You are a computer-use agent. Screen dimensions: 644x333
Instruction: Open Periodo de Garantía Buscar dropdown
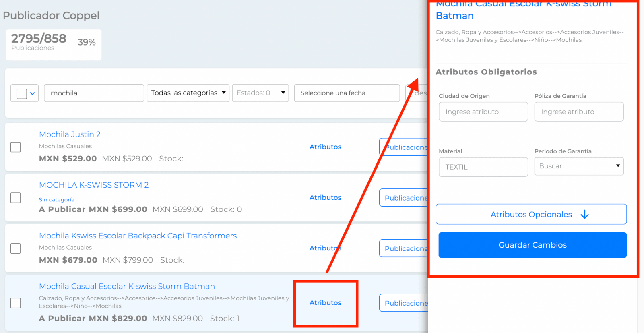(579, 166)
